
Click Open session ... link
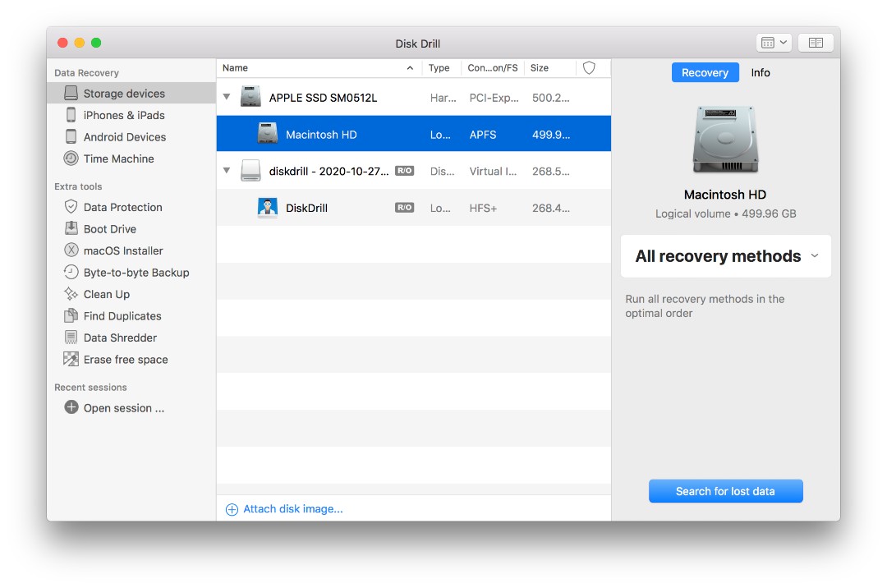tap(124, 408)
